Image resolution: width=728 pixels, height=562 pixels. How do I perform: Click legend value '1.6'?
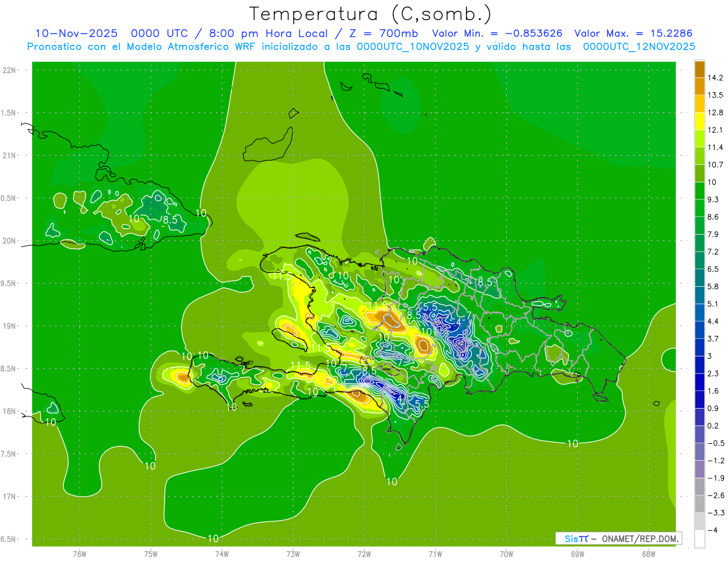coord(713,391)
